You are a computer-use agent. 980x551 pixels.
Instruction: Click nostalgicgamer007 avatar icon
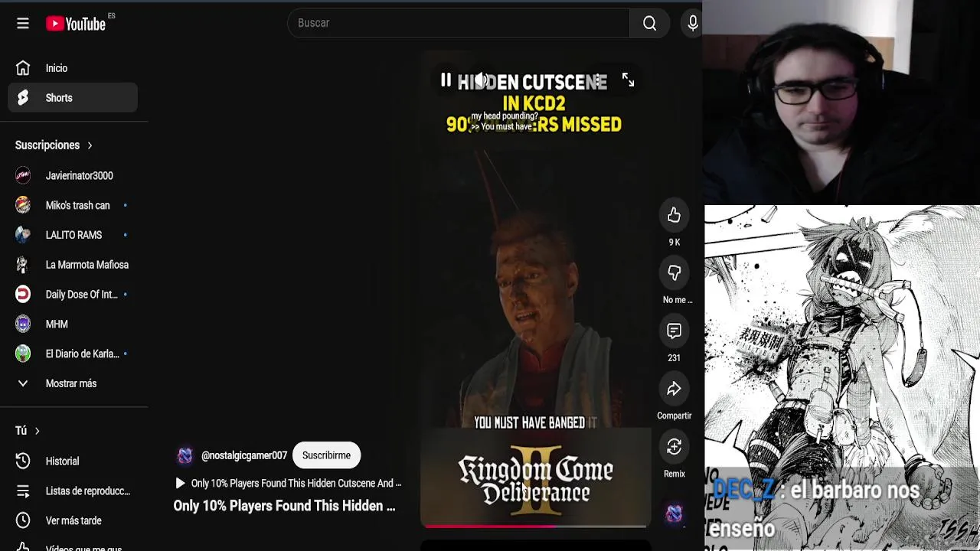coord(185,455)
